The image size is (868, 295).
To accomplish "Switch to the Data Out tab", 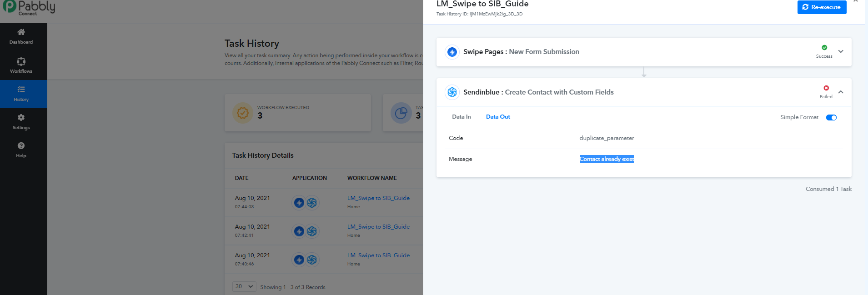I will point(498,117).
